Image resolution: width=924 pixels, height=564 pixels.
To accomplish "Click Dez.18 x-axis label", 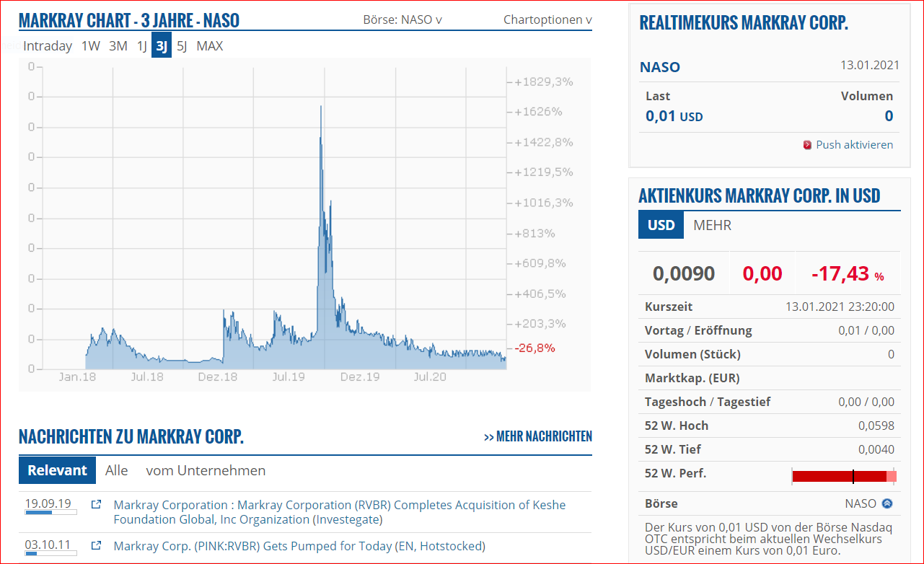I will [x=217, y=376].
